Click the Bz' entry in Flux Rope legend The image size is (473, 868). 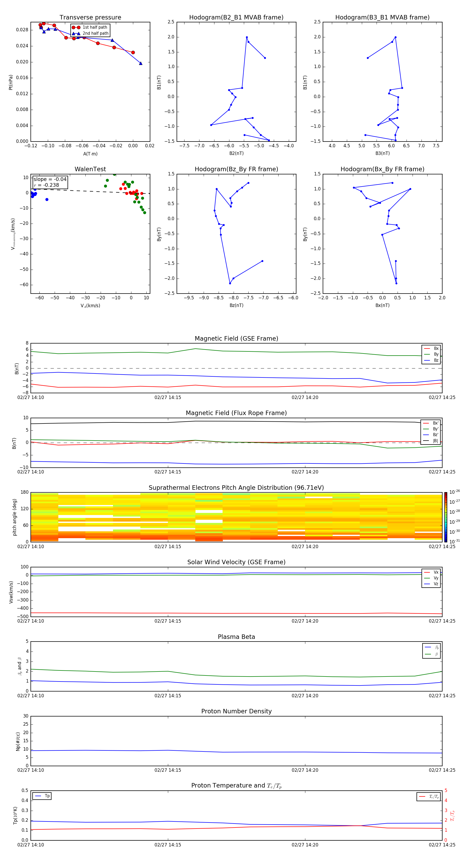(x=431, y=435)
